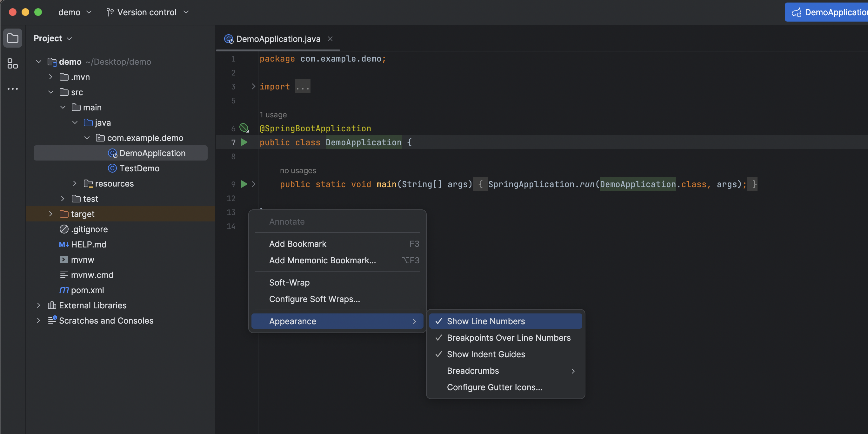Screen dimensions: 868x434
Task: Click the Spring bean gutter icon on line 6
Action: pos(244,128)
